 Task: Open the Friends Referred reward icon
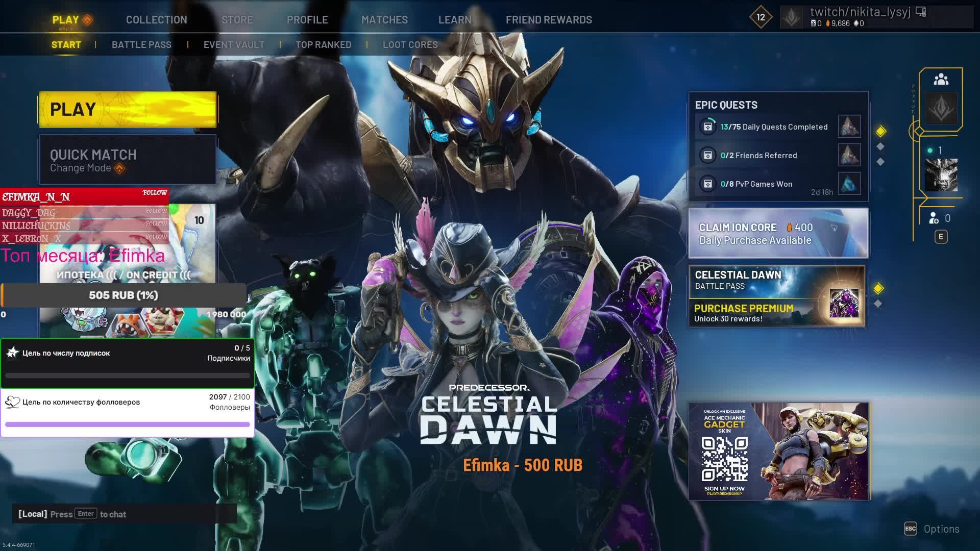click(x=849, y=155)
